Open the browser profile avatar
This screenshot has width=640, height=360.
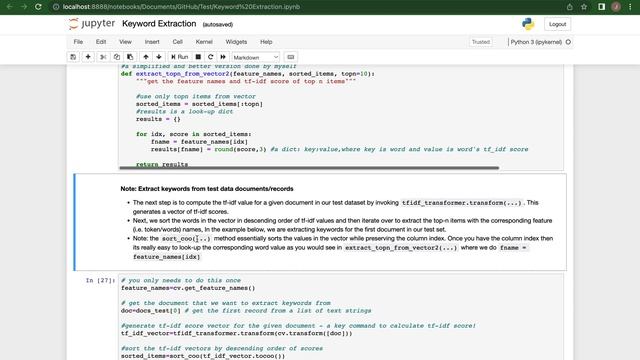[x=616, y=7]
